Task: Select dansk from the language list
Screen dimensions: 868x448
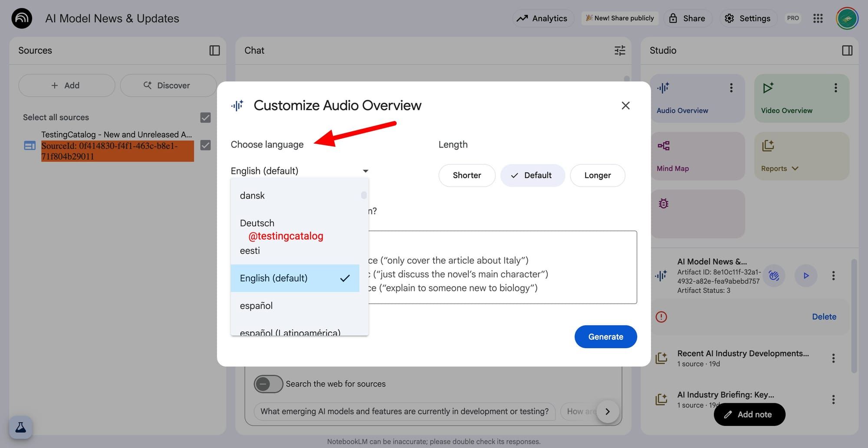Action: click(295, 196)
